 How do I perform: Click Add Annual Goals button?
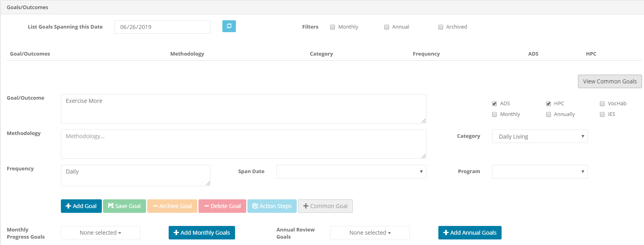tap(470, 233)
